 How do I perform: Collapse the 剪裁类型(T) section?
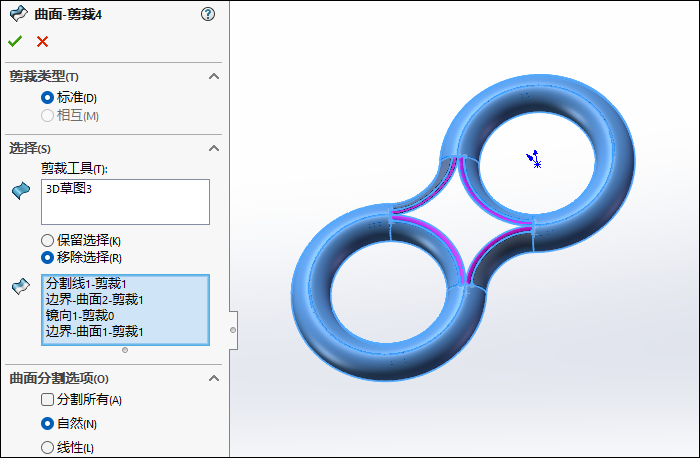214,76
